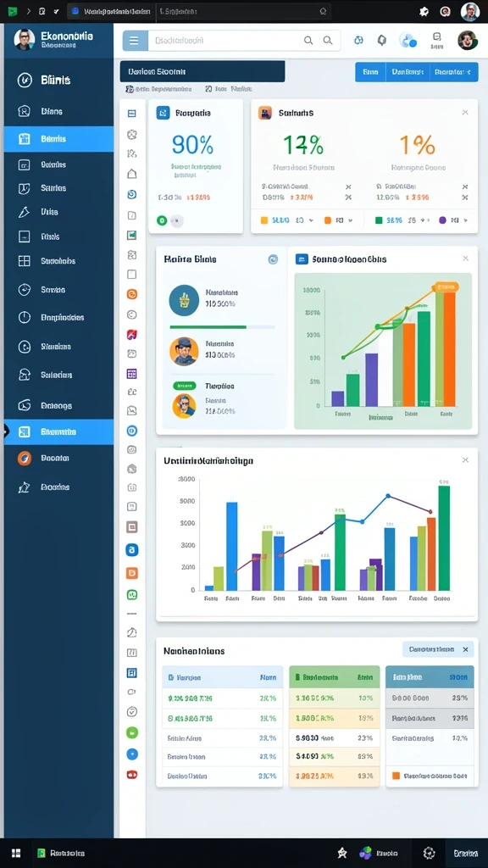
Task: Open the bell notifications icon in header
Action: [x=382, y=40]
